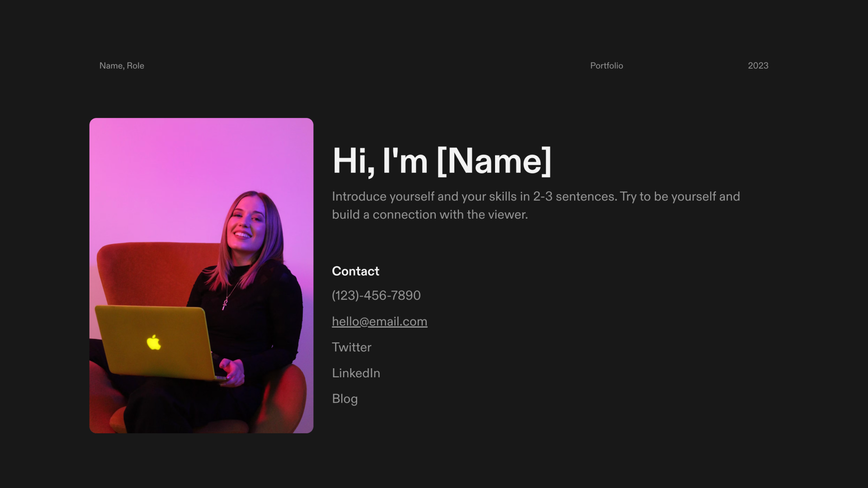The image size is (868, 488).
Task: Click the [Name] placeholder in heading
Action: pyautogui.click(x=494, y=161)
